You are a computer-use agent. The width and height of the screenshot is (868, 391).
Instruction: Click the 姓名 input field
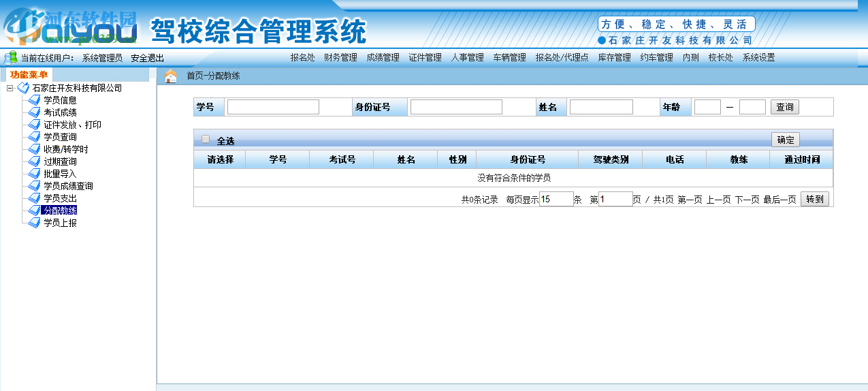[x=601, y=107]
